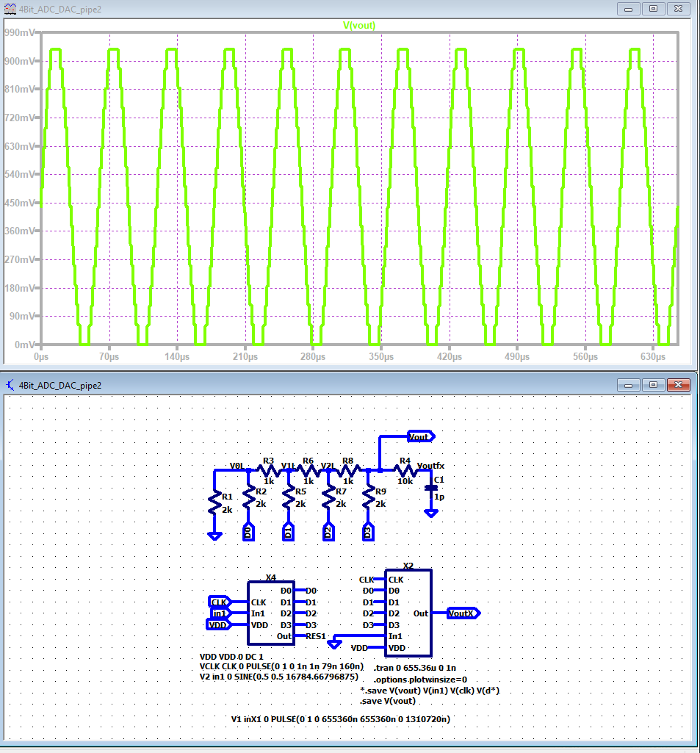
Task: Click the V(vout) trace label
Action: pos(359,25)
